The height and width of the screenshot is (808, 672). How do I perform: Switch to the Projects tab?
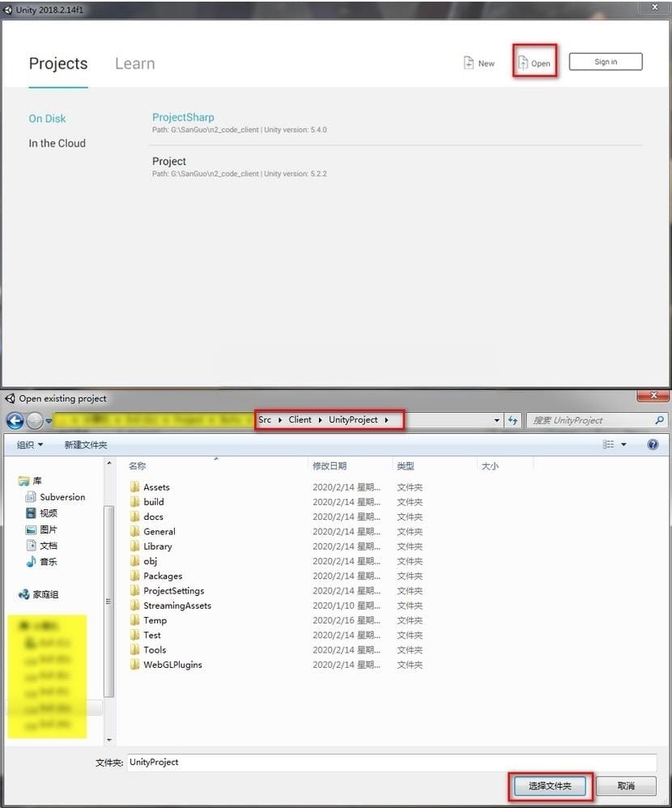click(x=58, y=63)
